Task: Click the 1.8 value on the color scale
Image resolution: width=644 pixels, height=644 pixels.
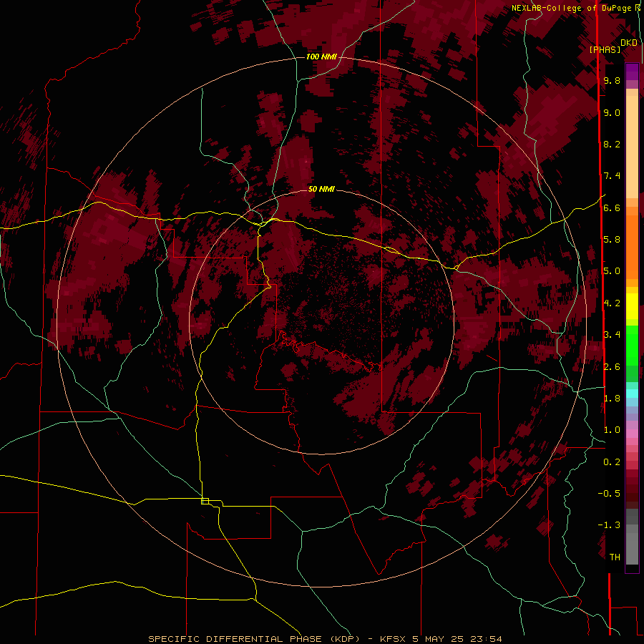Action: [x=612, y=399]
